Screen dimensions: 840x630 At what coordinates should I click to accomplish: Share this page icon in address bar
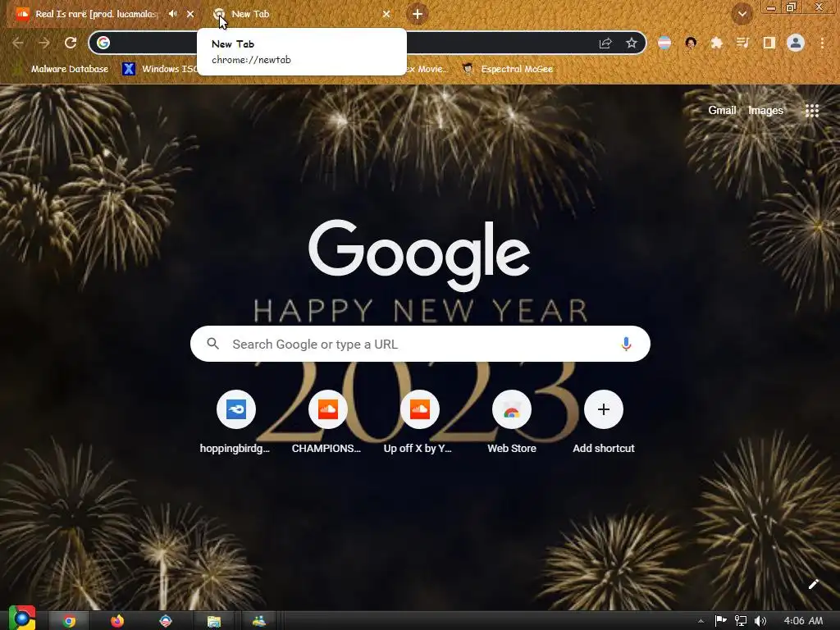tap(605, 43)
